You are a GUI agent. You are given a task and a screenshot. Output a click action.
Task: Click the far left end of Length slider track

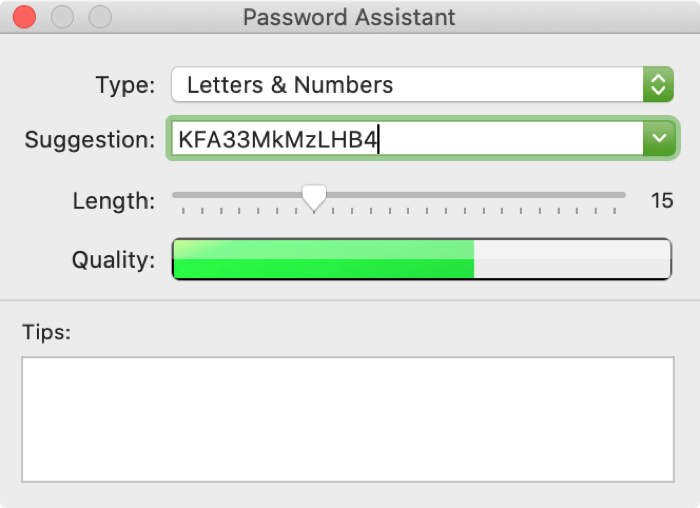point(175,195)
